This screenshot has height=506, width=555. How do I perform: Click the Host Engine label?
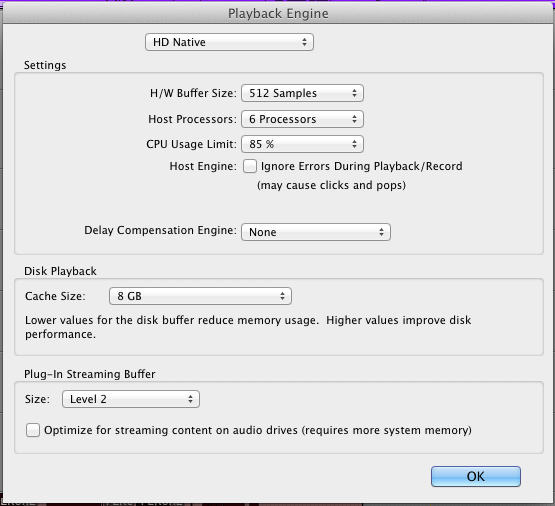[x=203, y=166]
